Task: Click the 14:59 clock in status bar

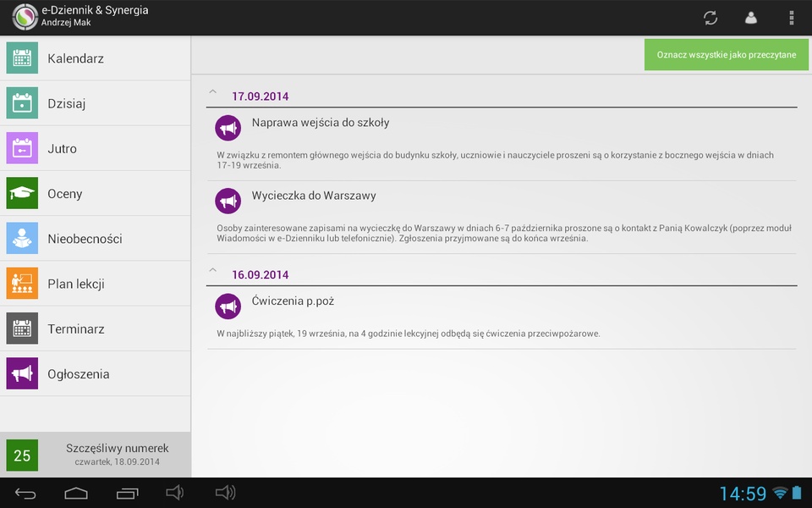Action: (743, 494)
